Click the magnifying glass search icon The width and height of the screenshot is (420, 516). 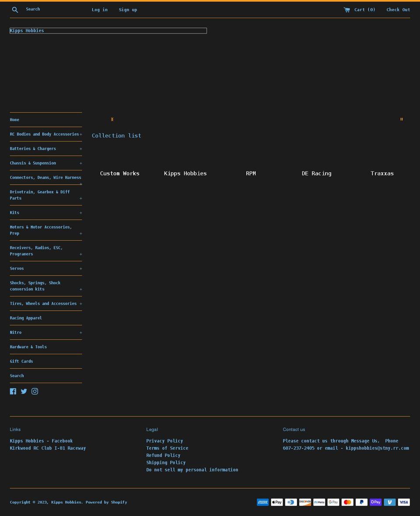pyautogui.click(x=15, y=10)
